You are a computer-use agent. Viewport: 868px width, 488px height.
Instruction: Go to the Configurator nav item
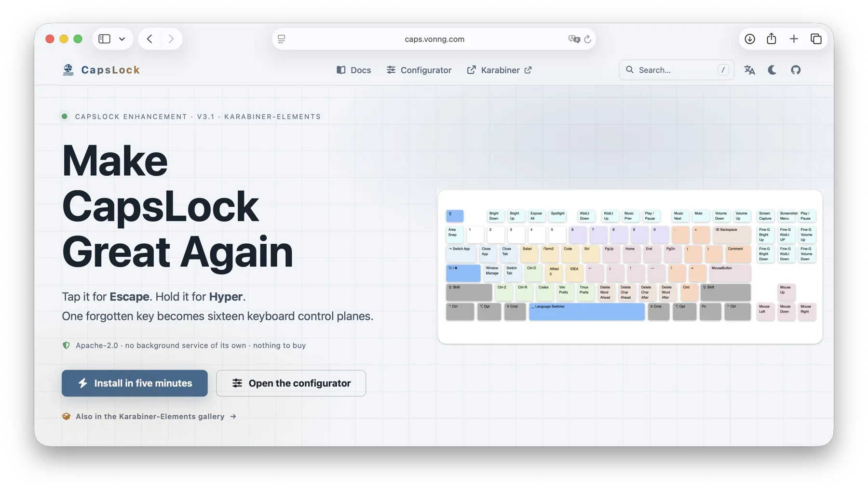pyautogui.click(x=419, y=70)
